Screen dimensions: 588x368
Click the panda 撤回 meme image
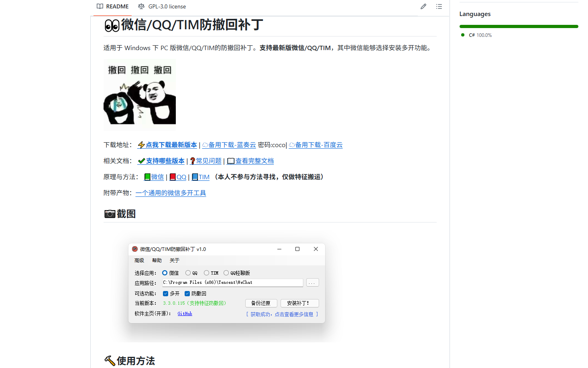(140, 95)
